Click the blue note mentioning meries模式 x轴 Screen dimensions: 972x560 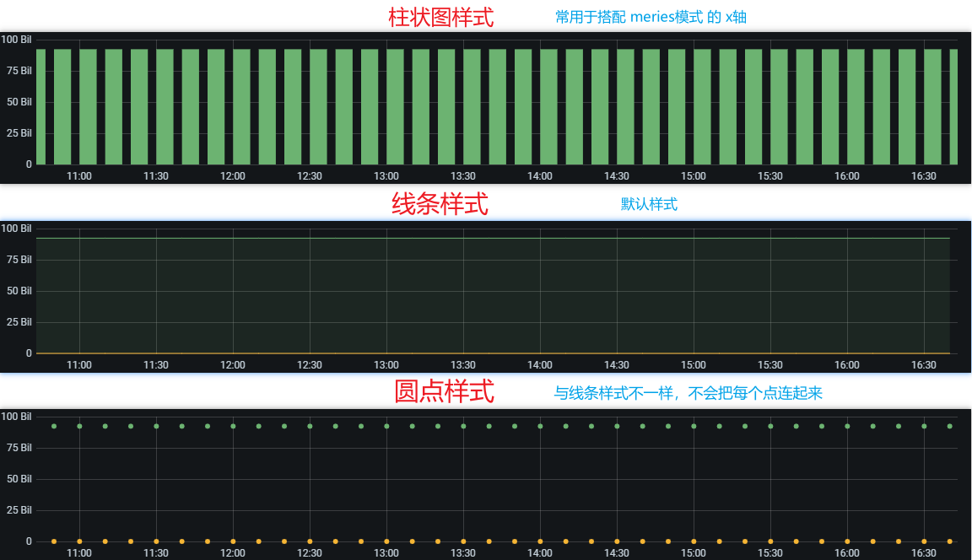[x=651, y=17]
